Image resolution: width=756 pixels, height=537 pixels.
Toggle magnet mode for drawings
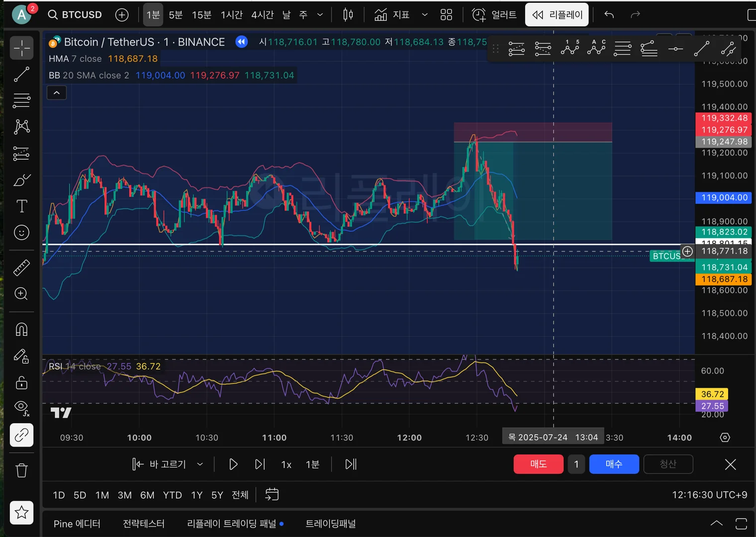21,330
